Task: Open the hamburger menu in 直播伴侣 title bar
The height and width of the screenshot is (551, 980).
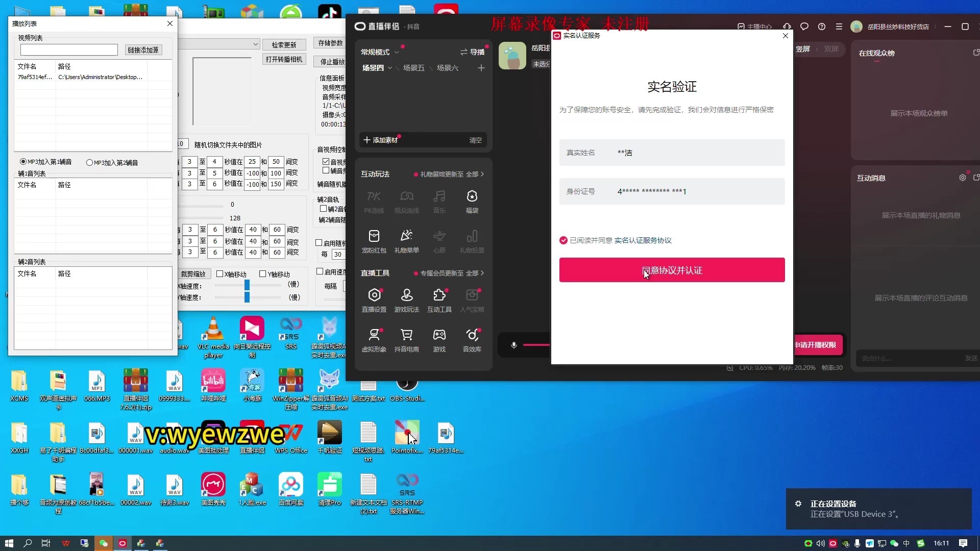Action: (x=839, y=27)
